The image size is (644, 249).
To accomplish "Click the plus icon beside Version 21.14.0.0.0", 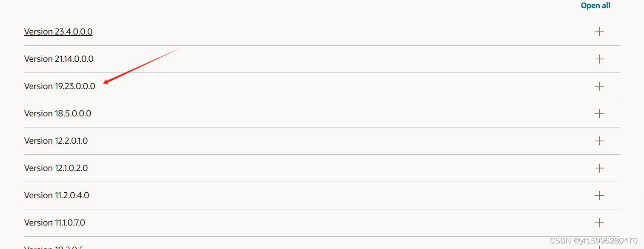I will tap(599, 59).
